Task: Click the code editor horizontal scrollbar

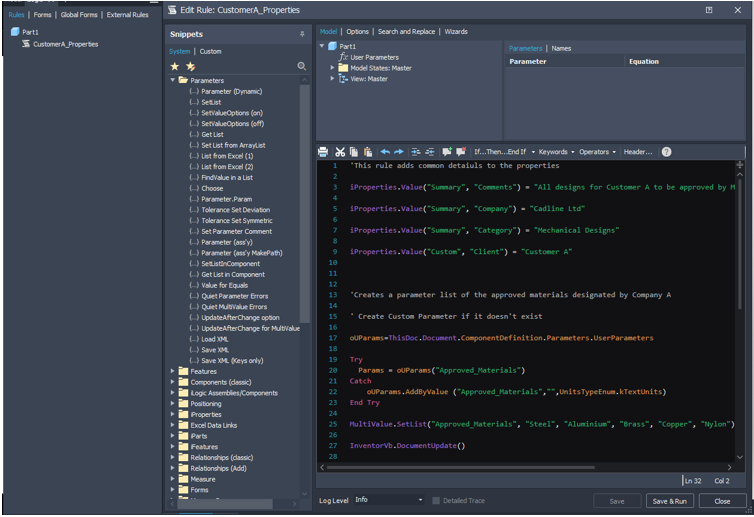Action: (460, 467)
